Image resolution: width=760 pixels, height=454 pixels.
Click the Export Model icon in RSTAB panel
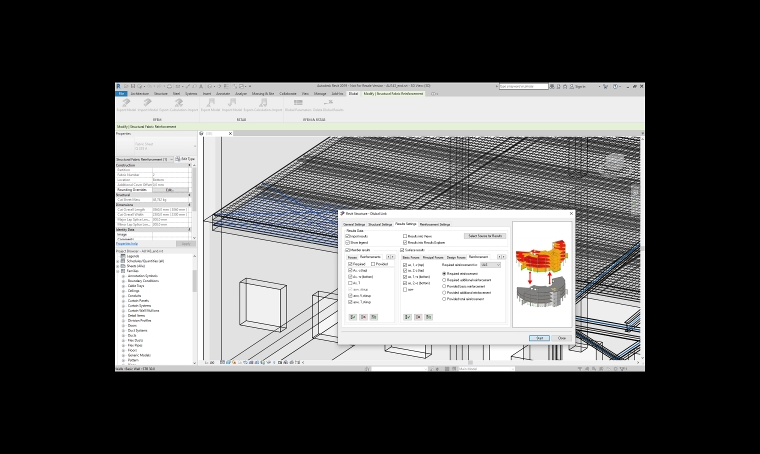point(210,104)
